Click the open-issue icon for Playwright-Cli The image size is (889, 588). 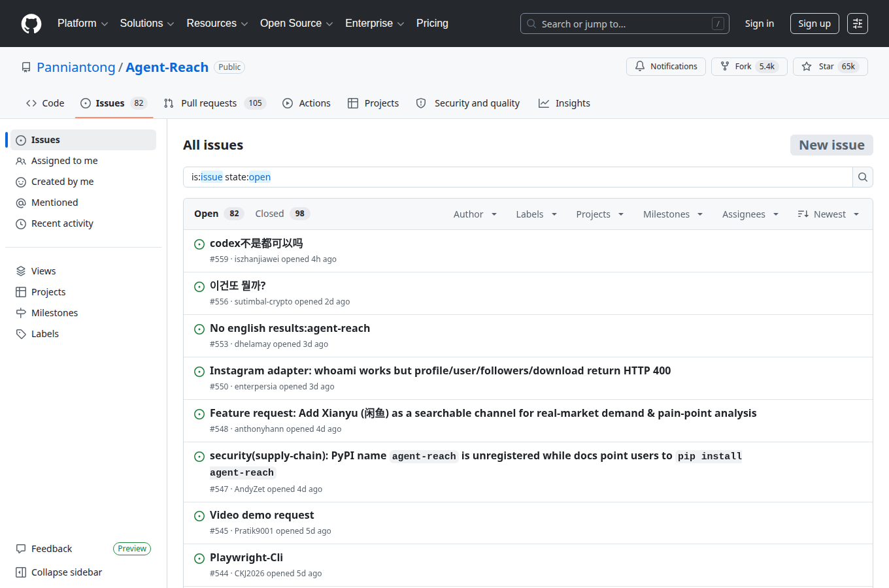point(199,559)
